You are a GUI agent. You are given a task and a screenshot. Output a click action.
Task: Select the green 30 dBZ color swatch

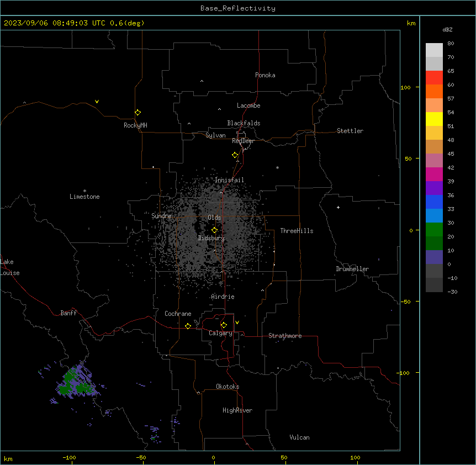point(434,230)
